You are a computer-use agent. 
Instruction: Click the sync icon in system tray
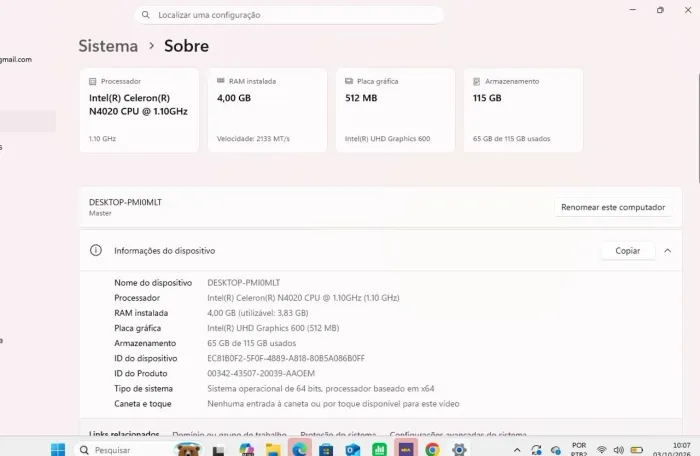[537, 450]
